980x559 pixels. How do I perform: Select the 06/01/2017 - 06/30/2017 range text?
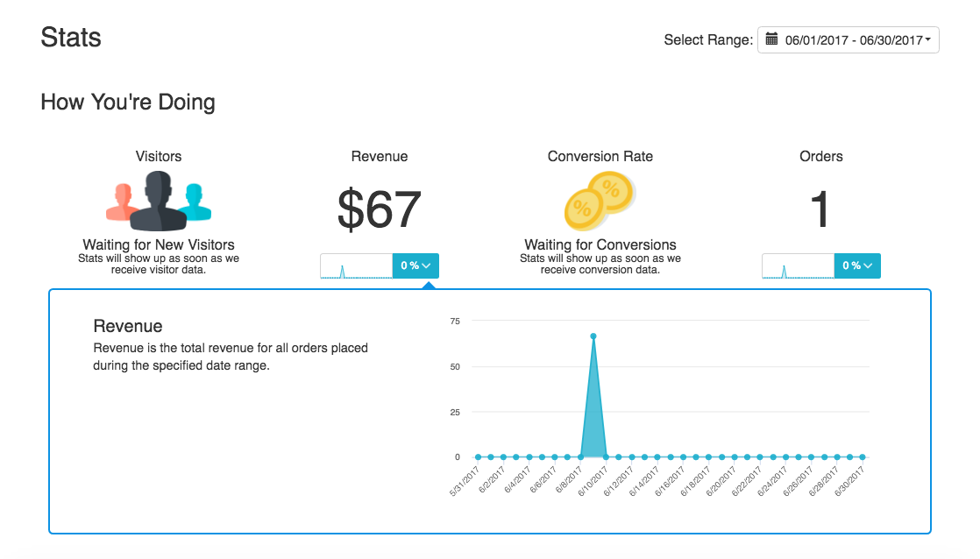coord(854,40)
